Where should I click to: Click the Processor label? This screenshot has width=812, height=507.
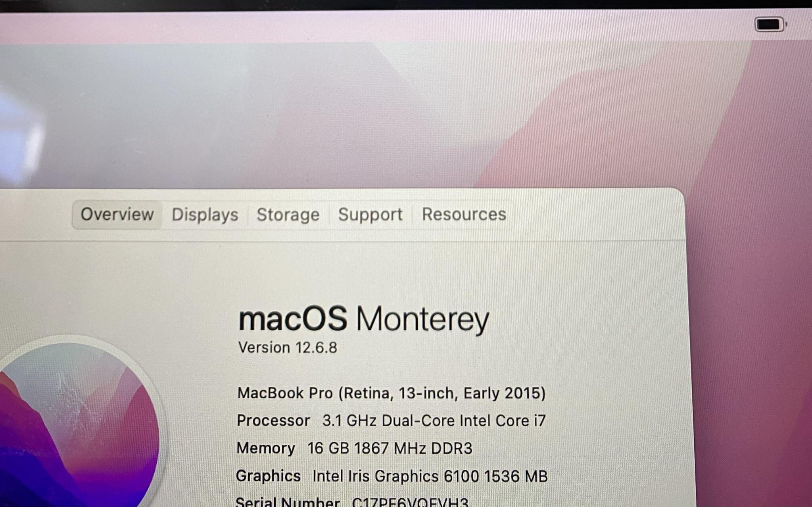tap(273, 420)
